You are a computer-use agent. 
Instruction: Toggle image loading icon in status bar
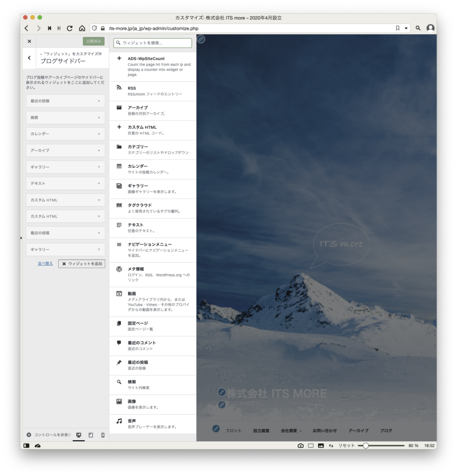tap(321, 445)
